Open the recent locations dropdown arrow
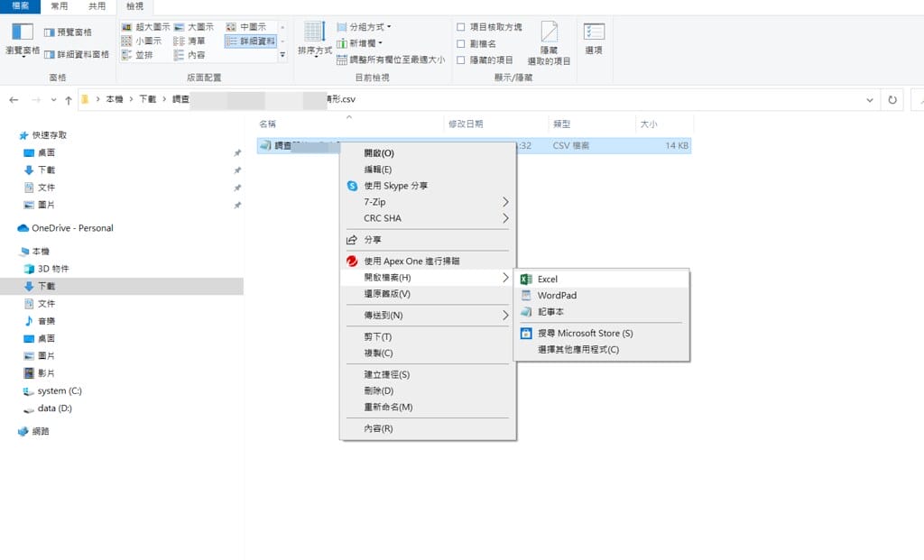This screenshot has height=560, width=924. (x=53, y=100)
